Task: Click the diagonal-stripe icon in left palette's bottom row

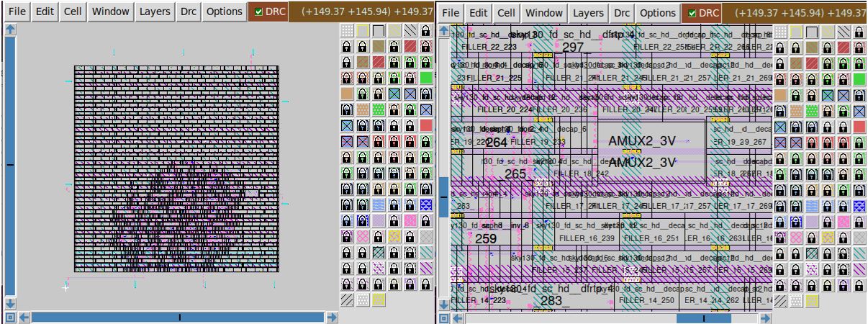Action: pos(346,300)
